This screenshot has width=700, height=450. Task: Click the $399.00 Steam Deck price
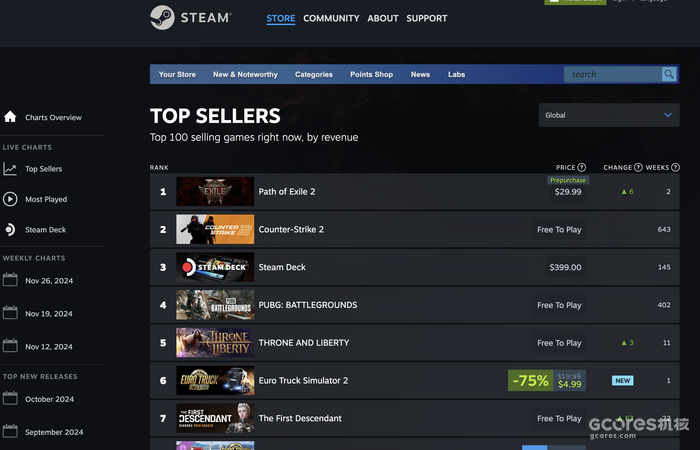pyautogui.click(x=565, y=267)
